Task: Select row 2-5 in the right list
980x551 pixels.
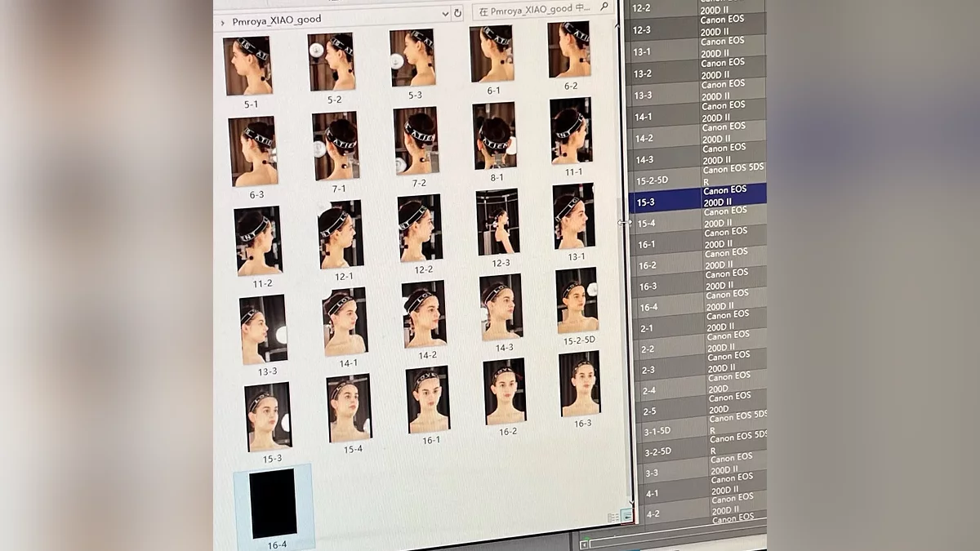Action: point(702,410)
